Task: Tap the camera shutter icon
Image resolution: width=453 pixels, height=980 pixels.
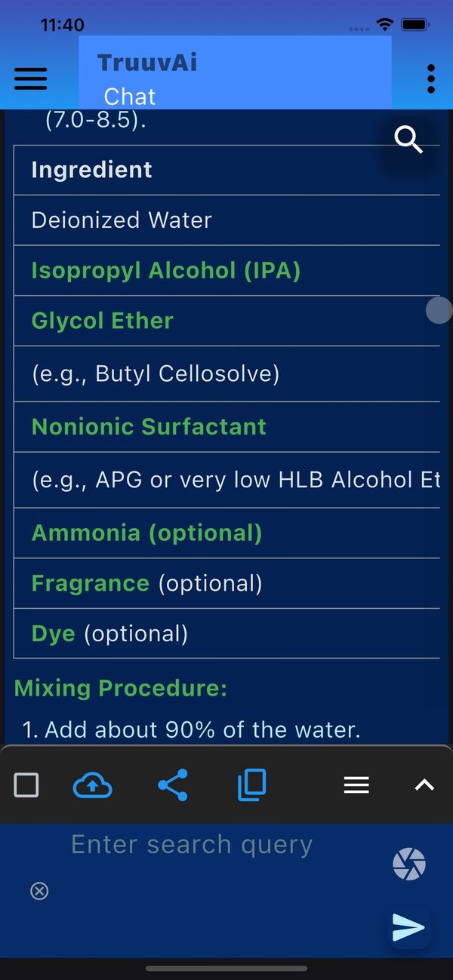Action: 409,865
